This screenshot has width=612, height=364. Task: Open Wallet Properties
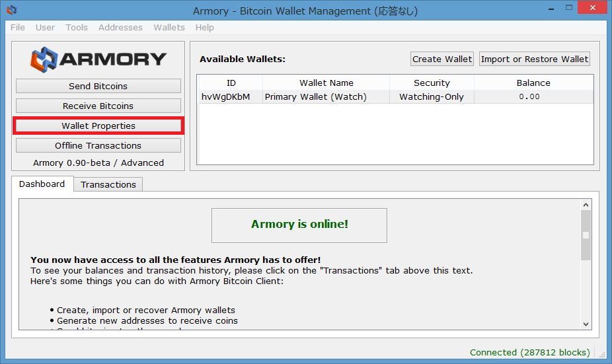(x=98, y=126)
